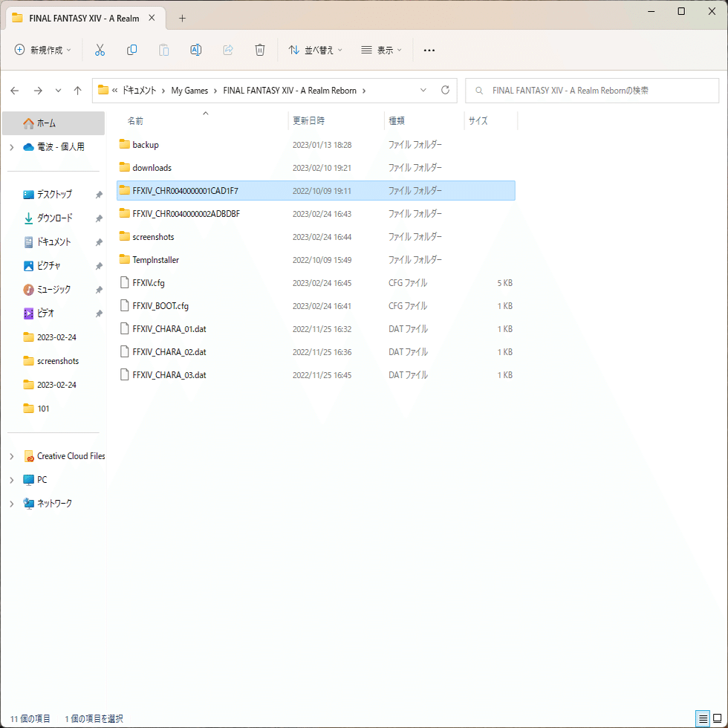Select the screenshots folder in file list
Image resolution: width=728 pixels, height=728 pixels.
[x=316, y=237]
